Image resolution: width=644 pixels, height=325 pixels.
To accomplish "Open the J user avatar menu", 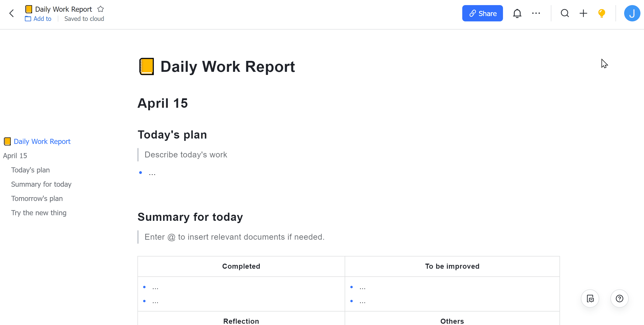I will click(x=632, y=13).
